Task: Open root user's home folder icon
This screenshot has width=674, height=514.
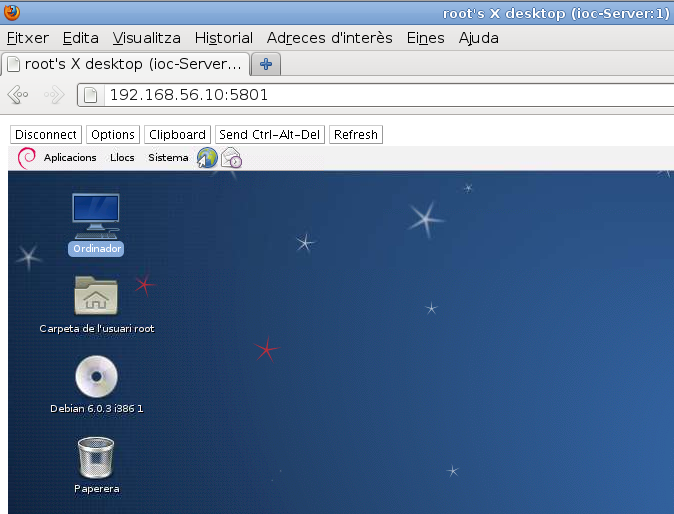Action: (x=96, y=296)
